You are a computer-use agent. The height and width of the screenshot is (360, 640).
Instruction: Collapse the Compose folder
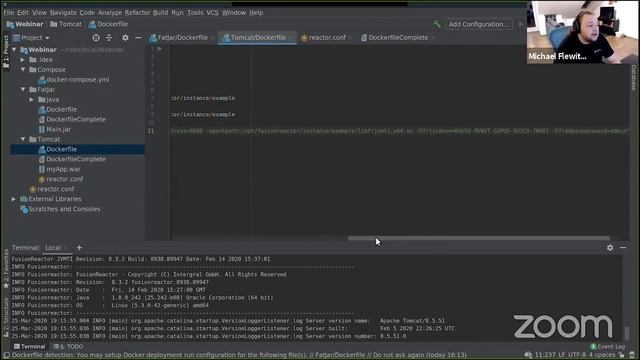pyautogui.click(x=23, y=70)
